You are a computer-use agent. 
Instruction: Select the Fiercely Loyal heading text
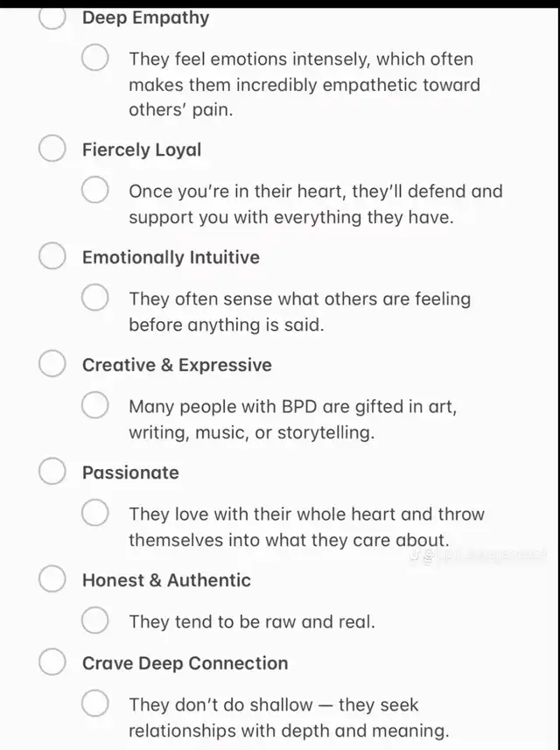tap(142, 150)
